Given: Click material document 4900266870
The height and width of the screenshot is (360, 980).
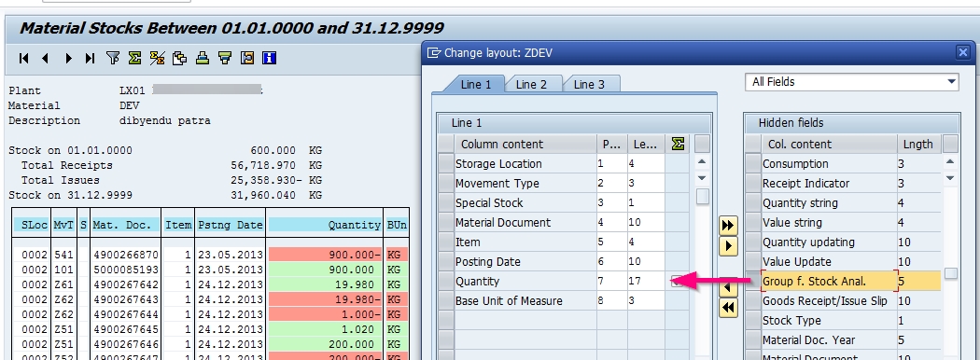Looking at the screenshot, I should point(126,255).
